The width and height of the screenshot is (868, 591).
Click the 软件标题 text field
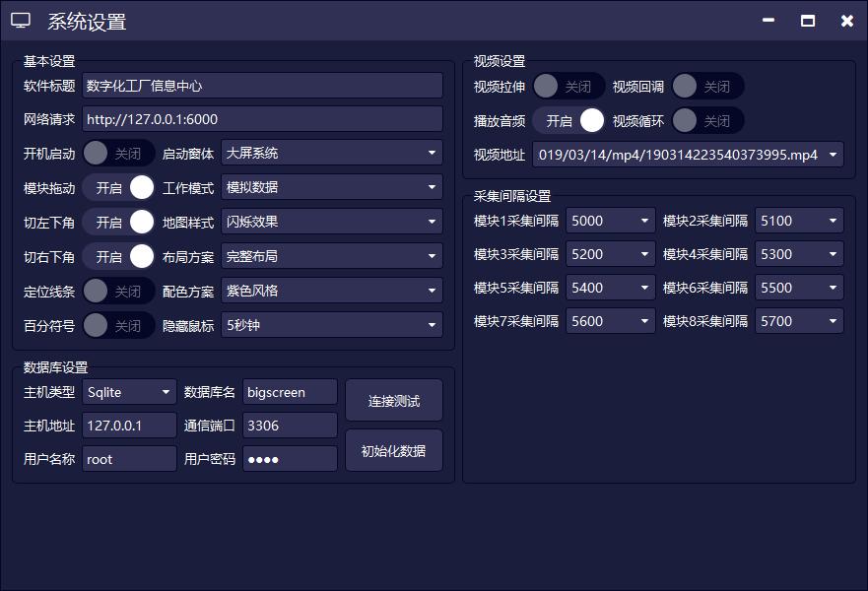point(262,86)
